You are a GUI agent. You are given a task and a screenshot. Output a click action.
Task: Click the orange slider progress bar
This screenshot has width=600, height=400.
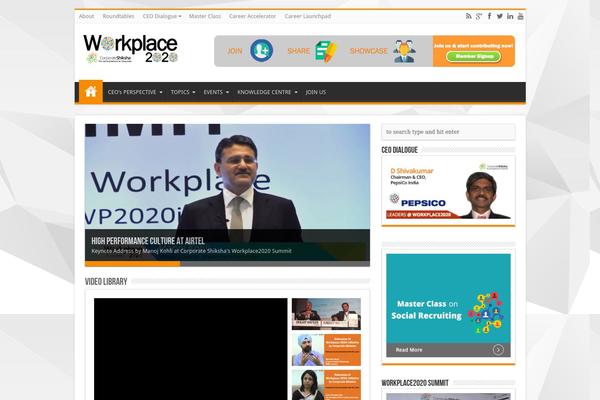pyautogui.click(x=132, y=264)
